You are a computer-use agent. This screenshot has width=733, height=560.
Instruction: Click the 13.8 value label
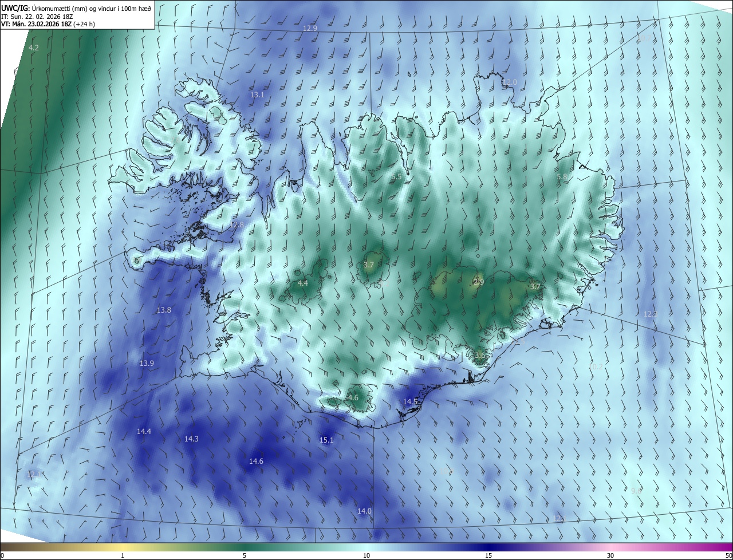(164, 310)
